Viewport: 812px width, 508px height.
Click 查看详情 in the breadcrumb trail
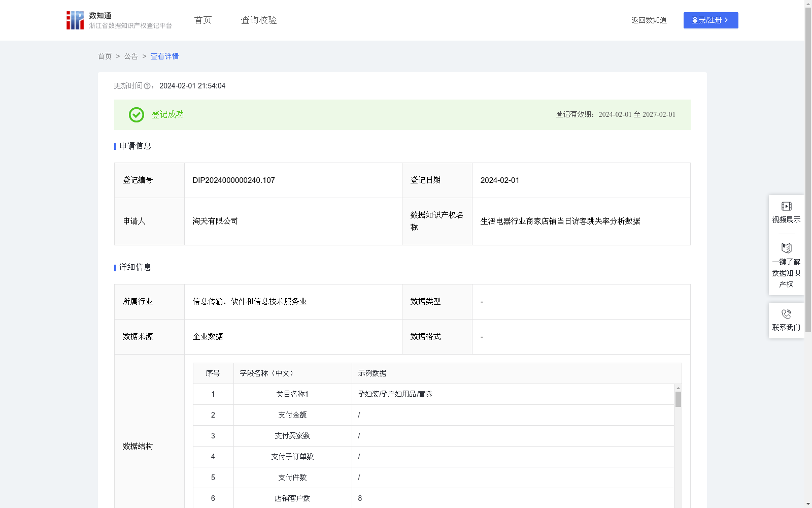[x=164, y=56]
